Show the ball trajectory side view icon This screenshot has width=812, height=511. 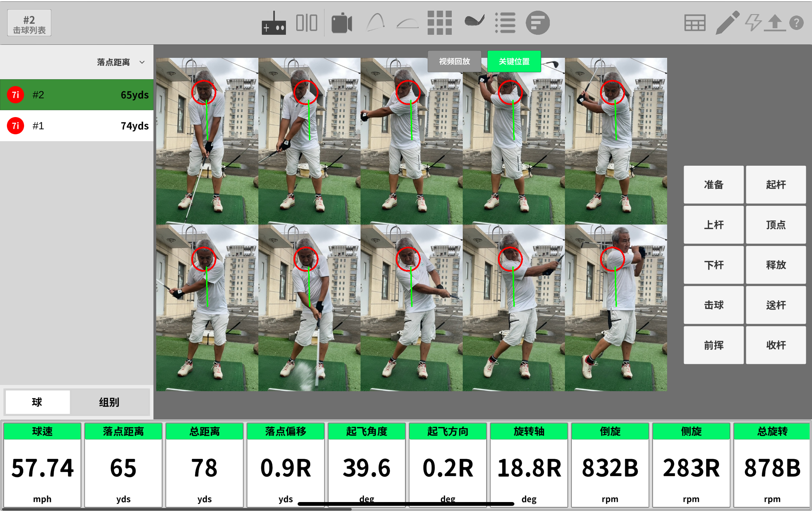(375, 23)
